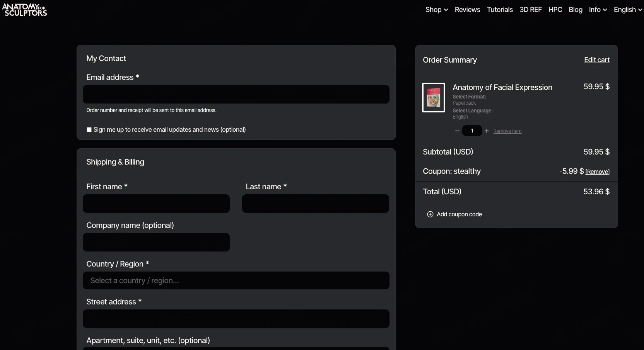
Task: Expand the Info dropdown menu
Action: click(x=598, y=10)
